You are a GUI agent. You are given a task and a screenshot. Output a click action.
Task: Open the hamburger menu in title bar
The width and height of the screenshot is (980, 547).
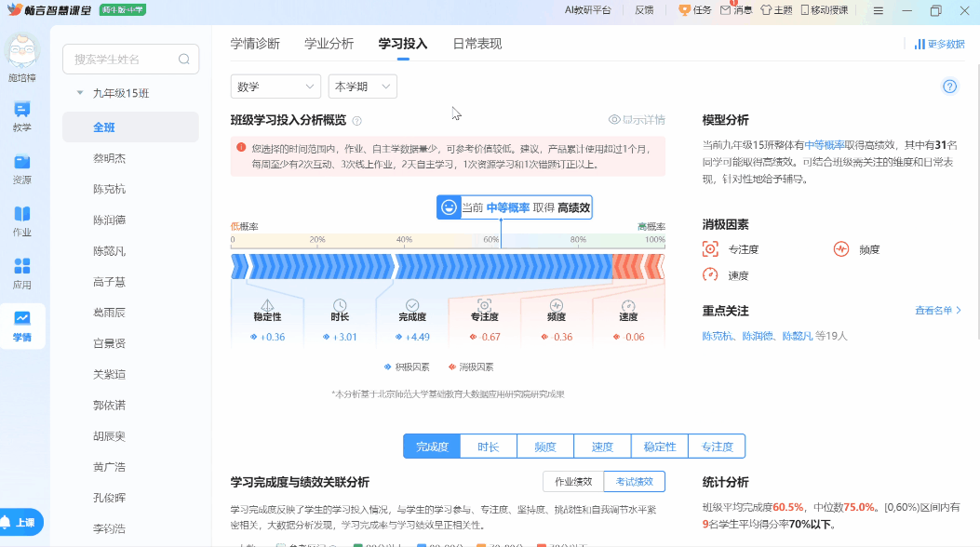pyautogui.click(x=879, y=10)
